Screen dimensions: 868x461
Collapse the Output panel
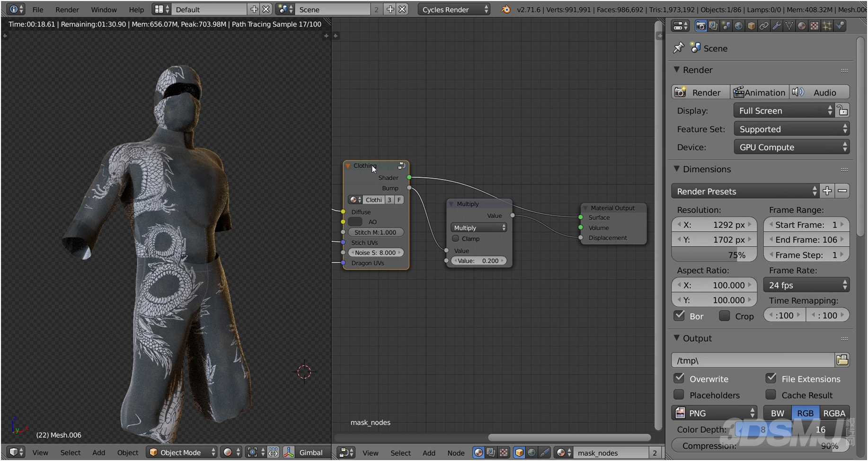click(x=677, y=338)
